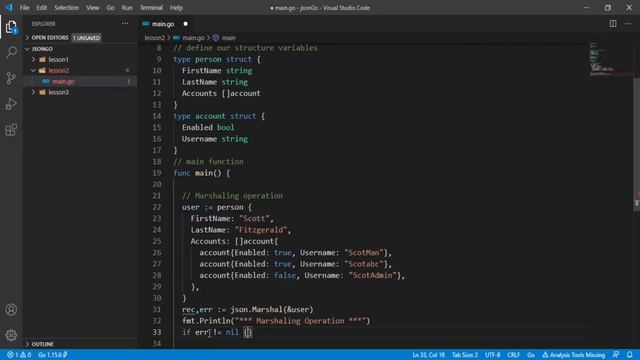This screenshot has width=640, height=360.
Task: Click Go 1.15.6 version in status bar
Action: click(x=53, y=355)
